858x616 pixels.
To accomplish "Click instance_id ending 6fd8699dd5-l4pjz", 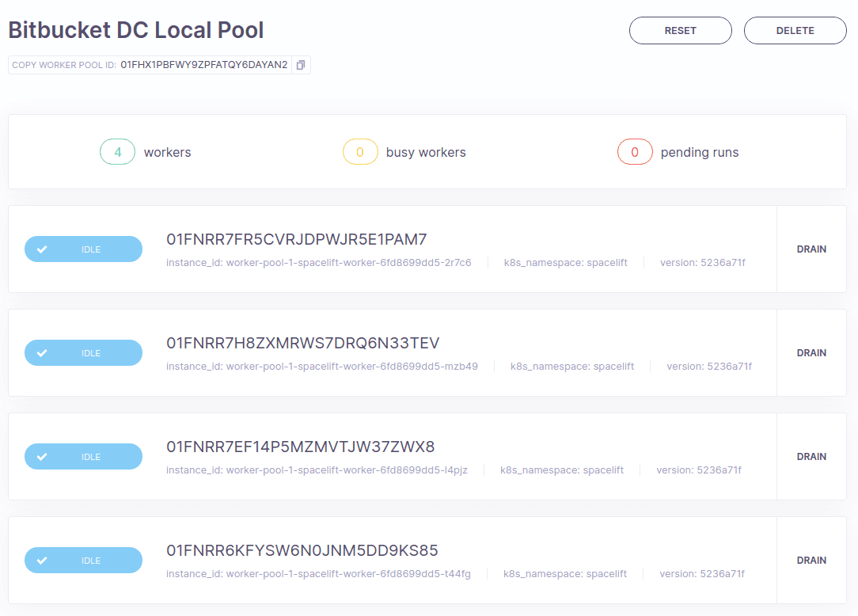I will pyautogui.click(x=317, y=470).
